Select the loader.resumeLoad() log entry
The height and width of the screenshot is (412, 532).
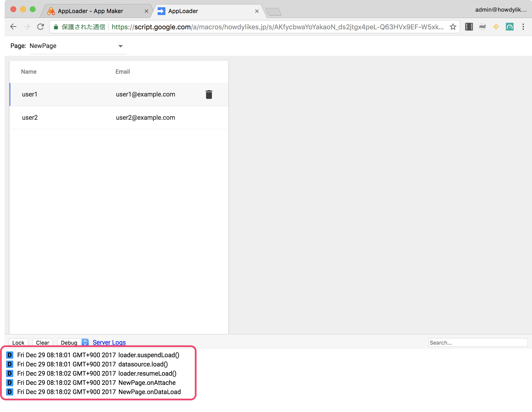[91, 373]
